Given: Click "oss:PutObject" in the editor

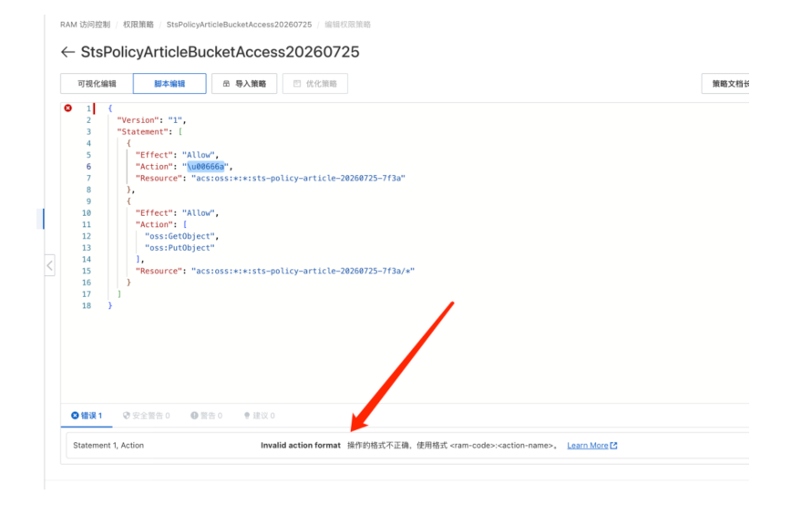Looking at the screenshot, I should [180, 248].
